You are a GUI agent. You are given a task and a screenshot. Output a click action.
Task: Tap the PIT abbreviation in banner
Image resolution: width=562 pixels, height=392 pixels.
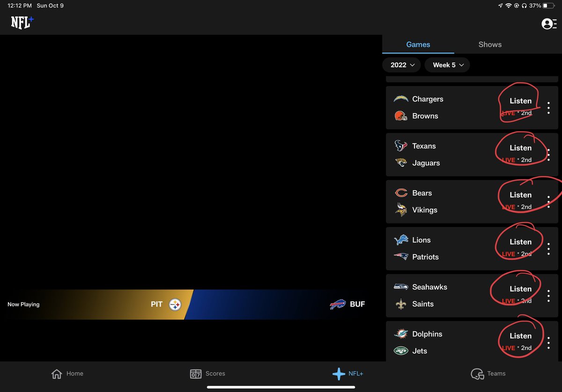point(156,305)
